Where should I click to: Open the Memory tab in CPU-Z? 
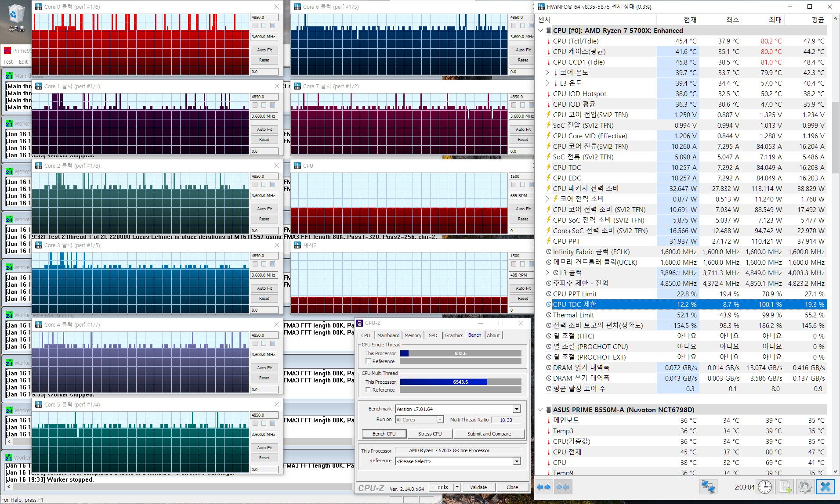point(413,335)
